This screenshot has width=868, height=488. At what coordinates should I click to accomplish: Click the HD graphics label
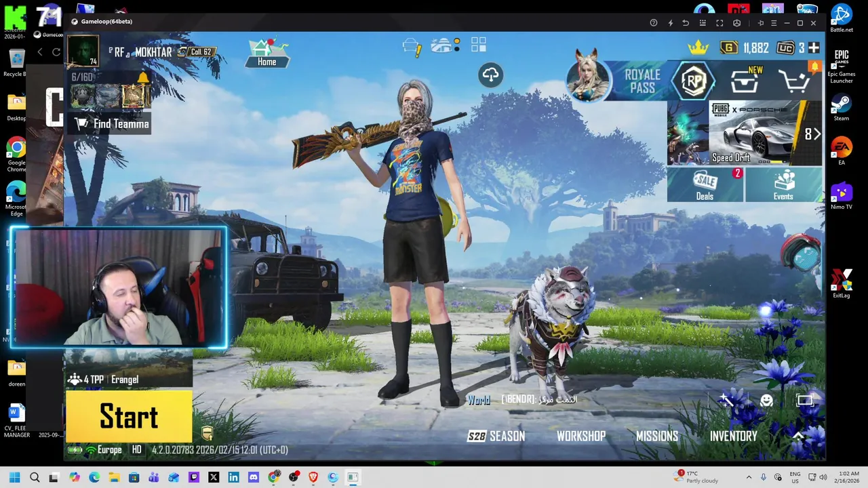pos(137,450)
